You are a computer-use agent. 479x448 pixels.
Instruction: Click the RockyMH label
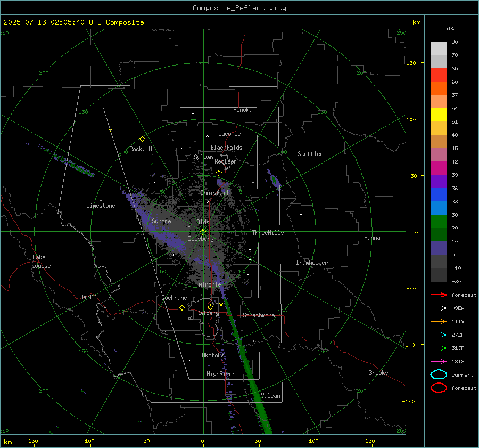[141, 149]
